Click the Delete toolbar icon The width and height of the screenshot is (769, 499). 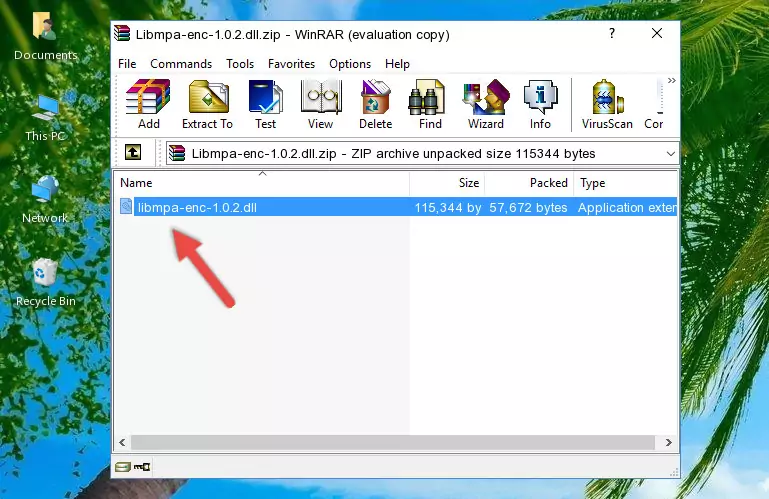(x=376, y=104)
